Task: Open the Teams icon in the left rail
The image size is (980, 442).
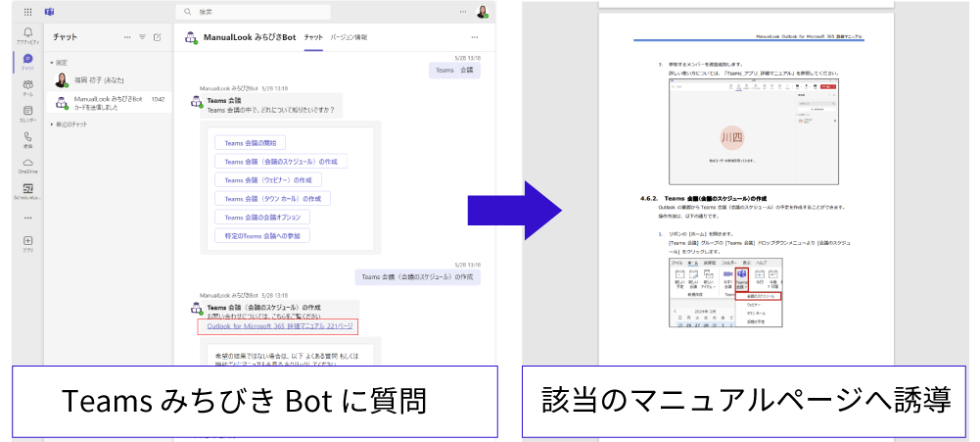Action: point(27,86)
